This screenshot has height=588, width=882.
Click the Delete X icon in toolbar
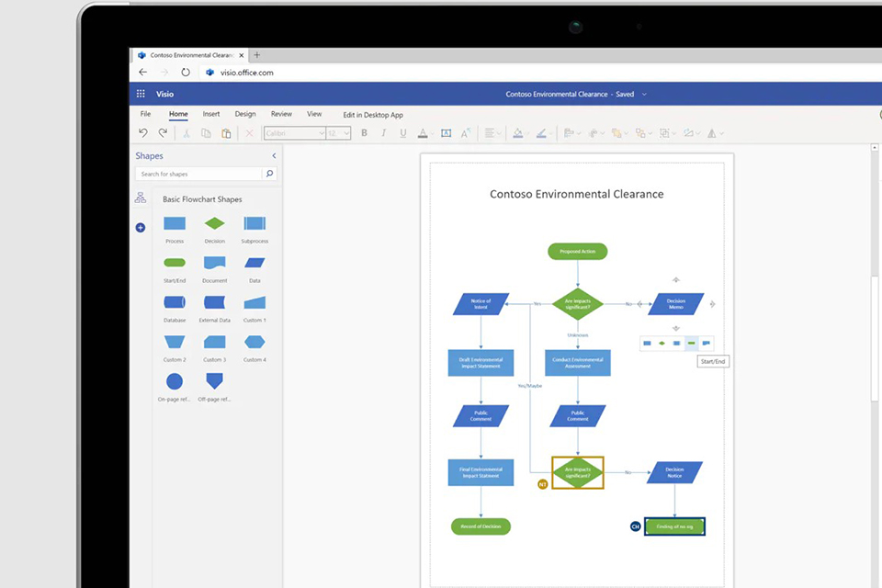(249, 133)
